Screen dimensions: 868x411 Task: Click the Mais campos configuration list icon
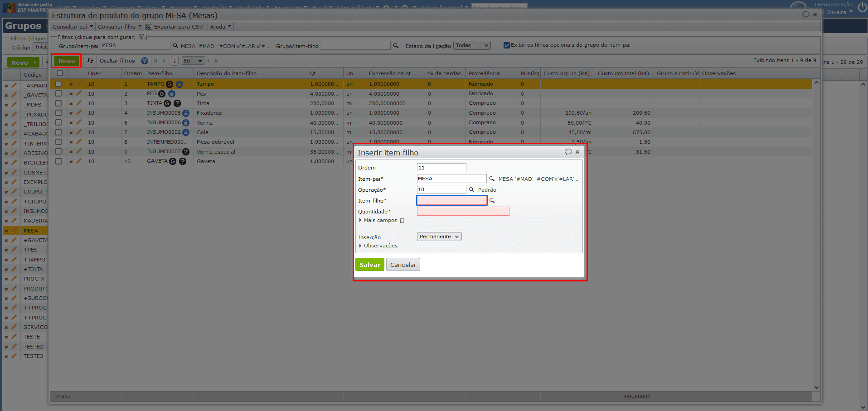402,221
